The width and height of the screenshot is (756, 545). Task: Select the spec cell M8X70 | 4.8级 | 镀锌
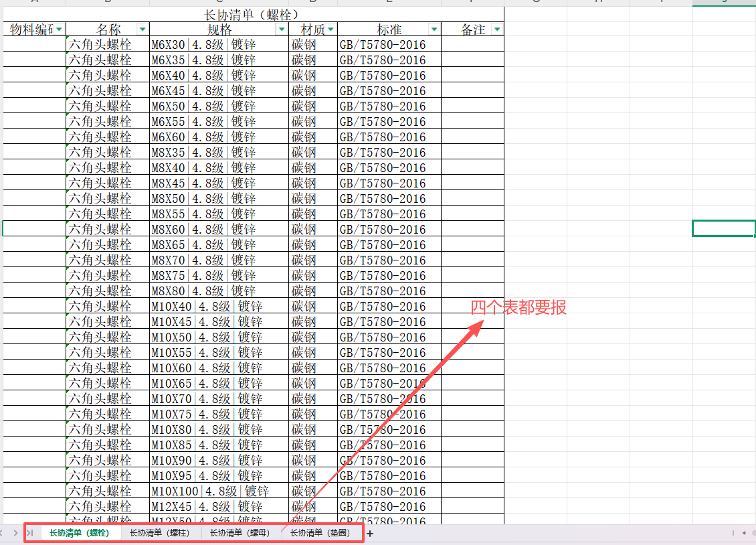coord(219,260)
